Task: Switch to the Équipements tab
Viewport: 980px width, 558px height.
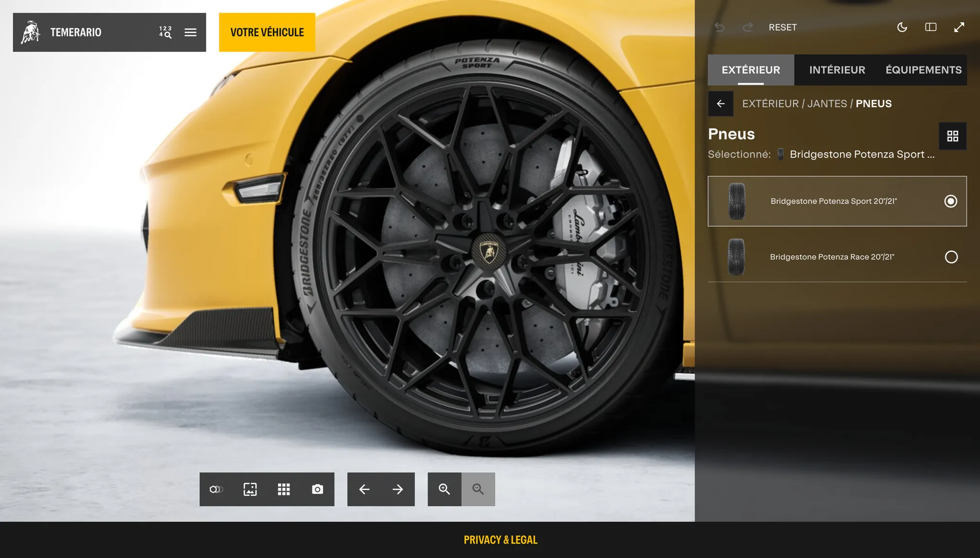Action: (924, 70)
